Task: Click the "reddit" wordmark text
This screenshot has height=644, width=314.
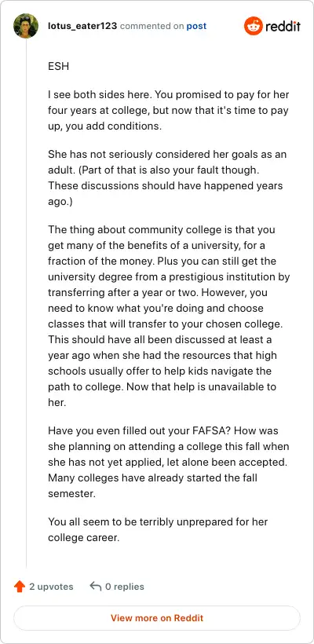Action: click(x=283, y=26)
